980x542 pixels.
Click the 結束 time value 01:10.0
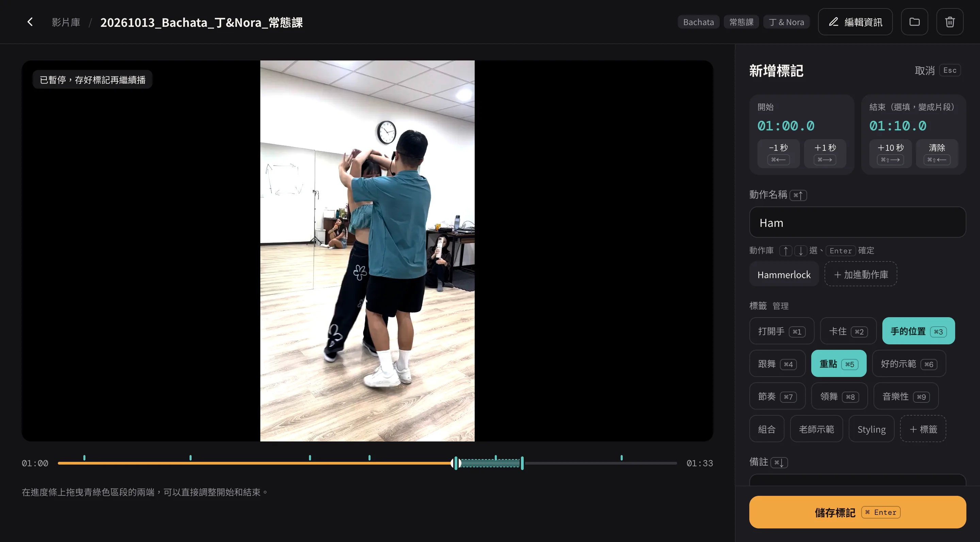897,126
